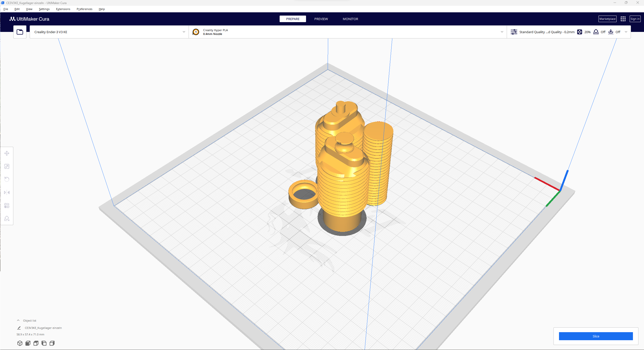Select the Per Model Settings tool

coord(7,206)
